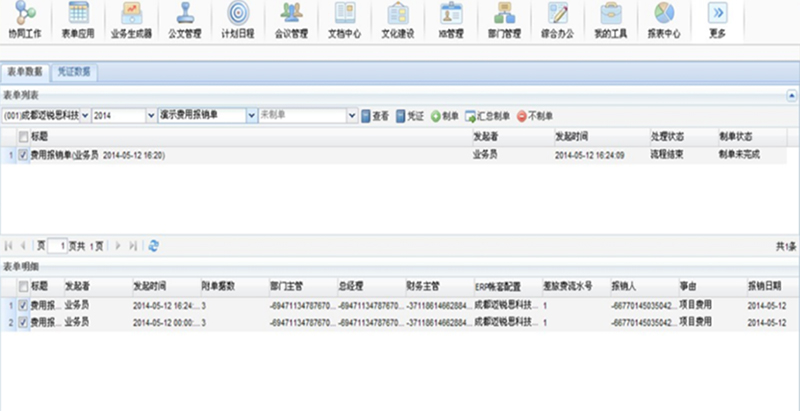Image resolution: width=800 pixels, height=411 pixels.
Task: Click the 更多 arrow to show more modules
Action: point(717,20)
